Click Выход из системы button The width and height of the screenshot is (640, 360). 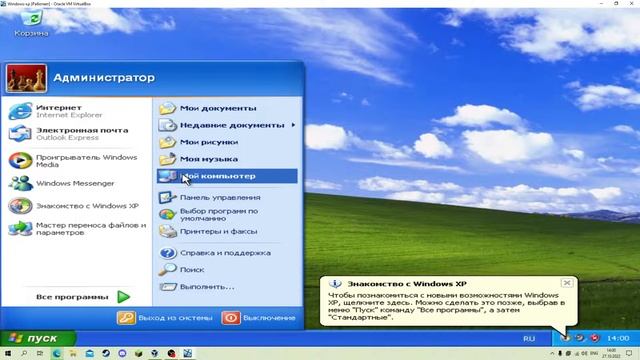tap(165, 318)
